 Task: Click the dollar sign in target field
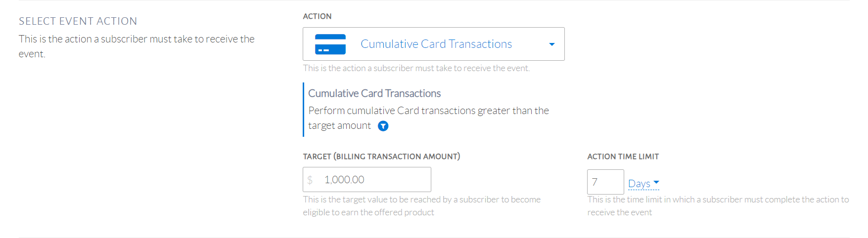pyautogui.click(x=310, y=180)
